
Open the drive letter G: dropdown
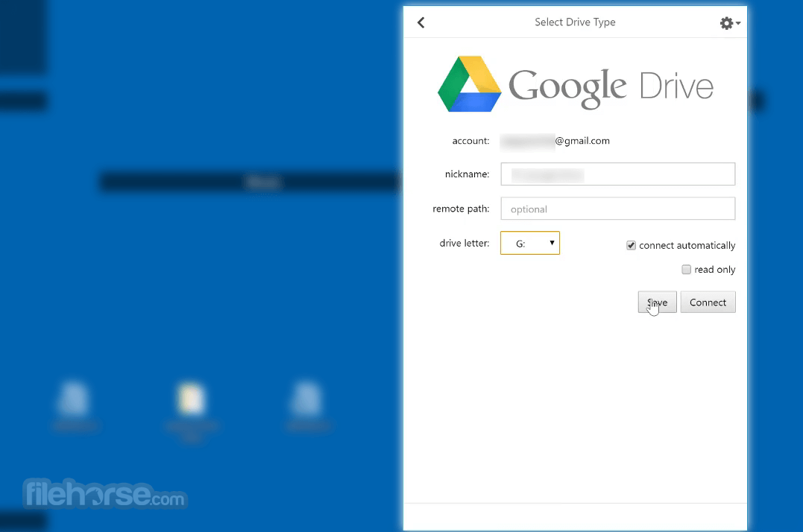click(529, 243)
